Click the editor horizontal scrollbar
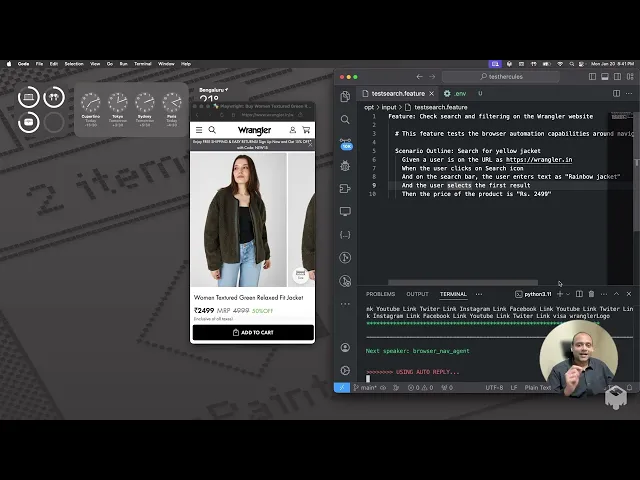This screenshot has height=480, width=640. [x=463, y=282]
